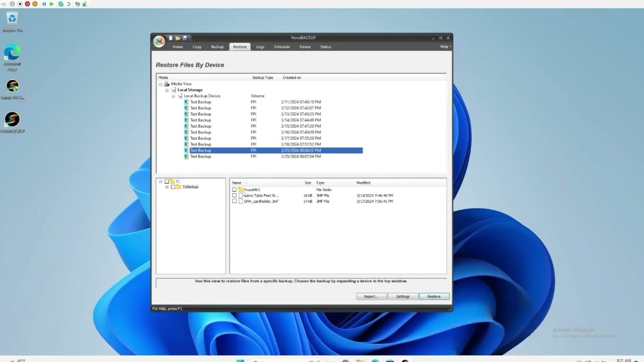This screenshot has height=362, width=644.
Task: Click the green revert arrow in top toolbar
Action: tap(68, 4)
